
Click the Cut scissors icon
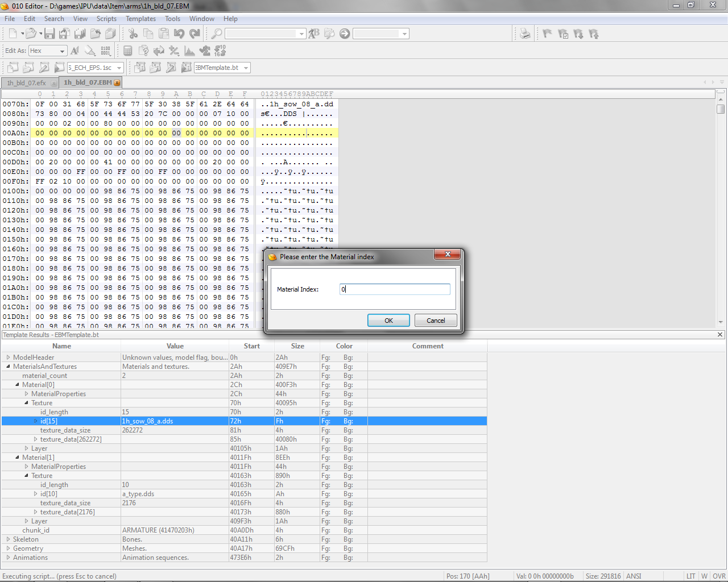pyautogui.click(x=133, y=34)
